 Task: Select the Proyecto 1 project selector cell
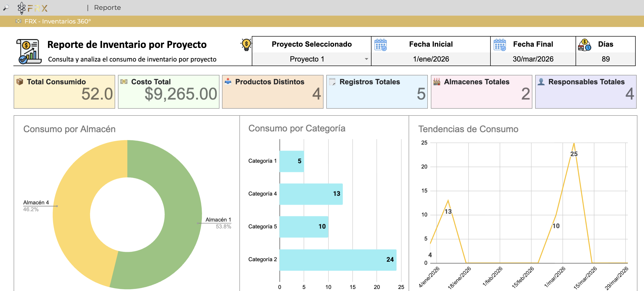(312, 59)
